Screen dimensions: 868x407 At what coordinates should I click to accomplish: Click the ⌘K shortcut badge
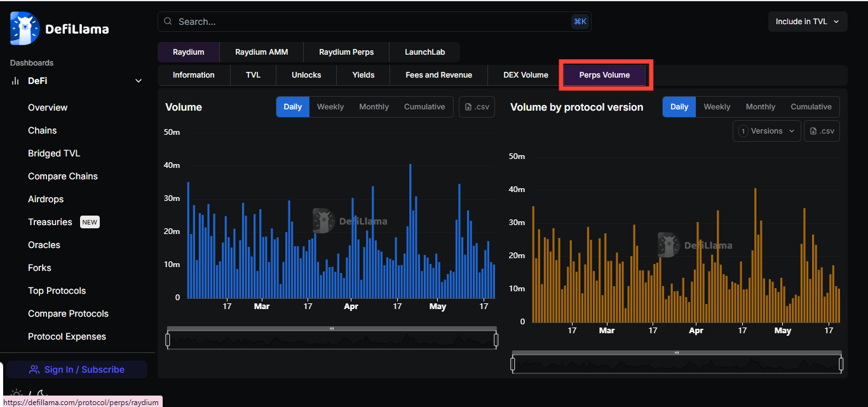coord(580,22)
